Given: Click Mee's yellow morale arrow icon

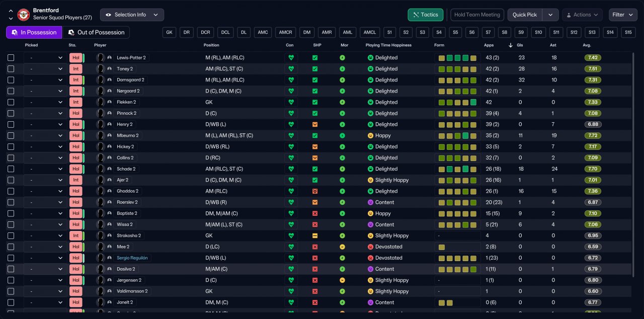Looking at the screenshot, I should pos(342,247).
